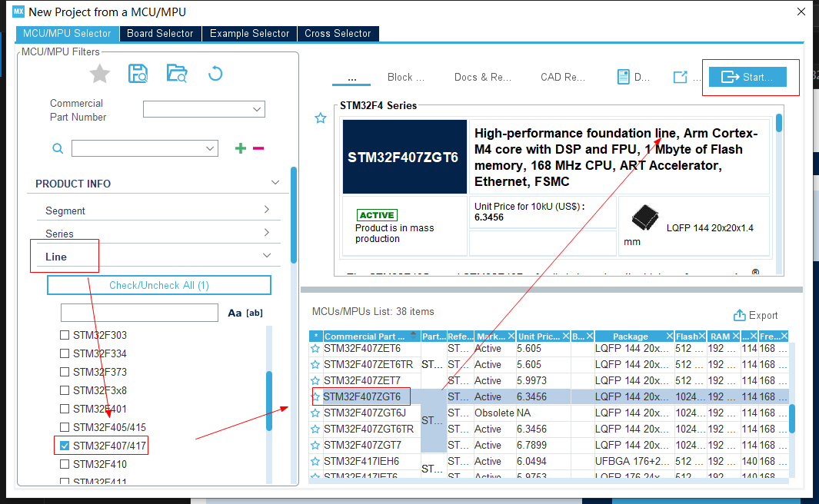Screen dimensions: 819x504
Task: Click the external link share icon
Action: (x=680, y=78)
